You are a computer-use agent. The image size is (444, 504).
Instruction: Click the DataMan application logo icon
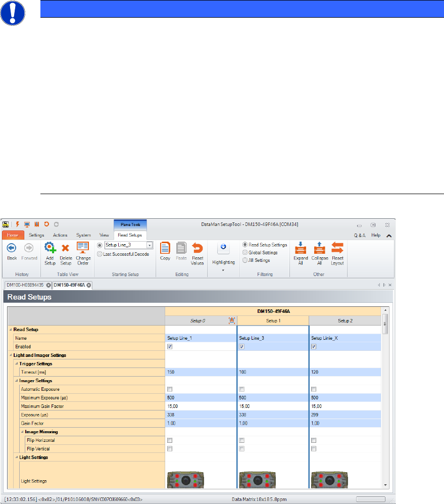click(6, 224)
